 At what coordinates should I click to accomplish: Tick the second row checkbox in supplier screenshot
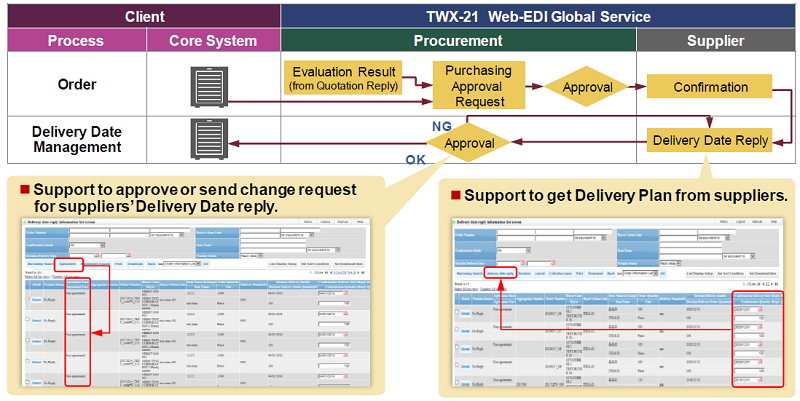[x=457, y=329]
